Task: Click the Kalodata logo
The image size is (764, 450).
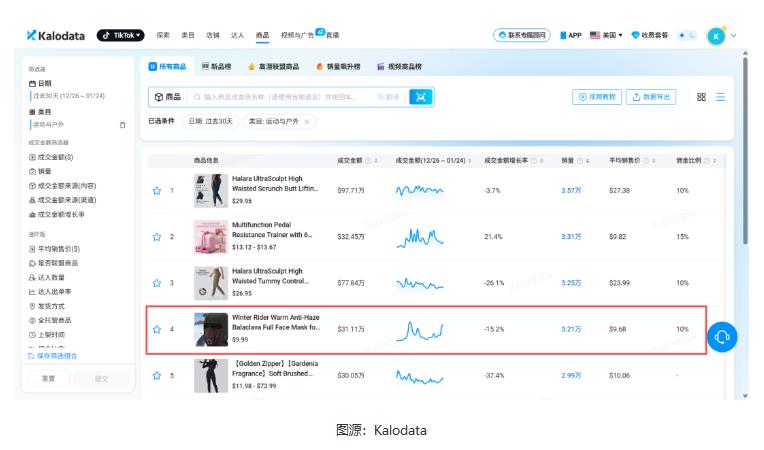Action: pyautogui.click(x=56, y=36)
